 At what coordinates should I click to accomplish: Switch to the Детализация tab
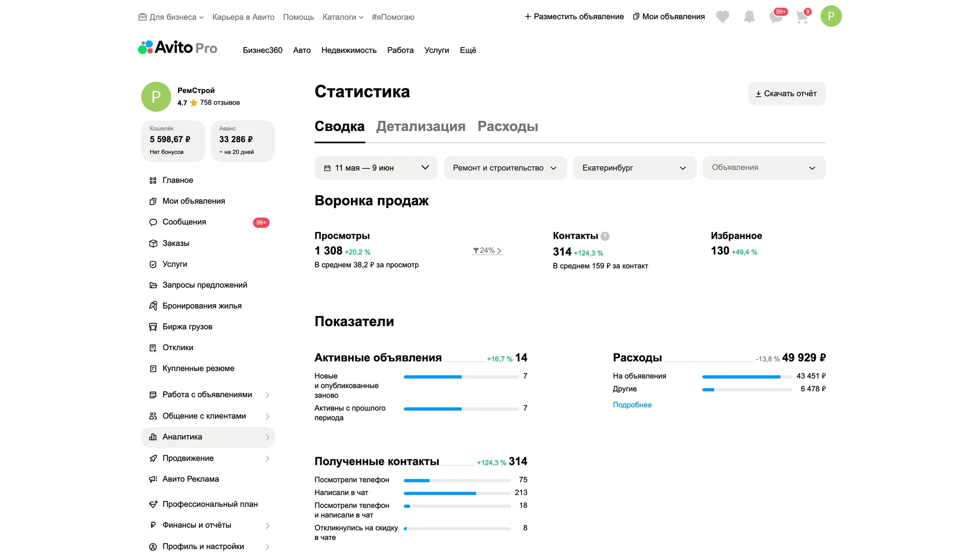click(421, 127)
